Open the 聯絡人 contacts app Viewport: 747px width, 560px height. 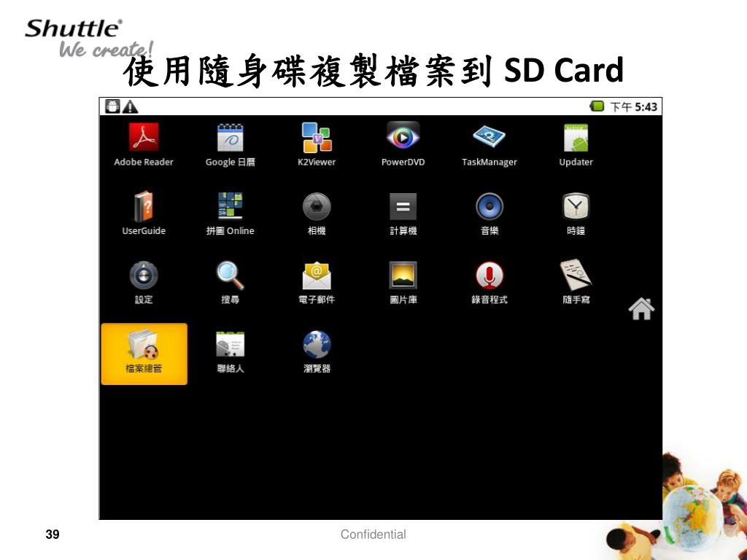230,351
